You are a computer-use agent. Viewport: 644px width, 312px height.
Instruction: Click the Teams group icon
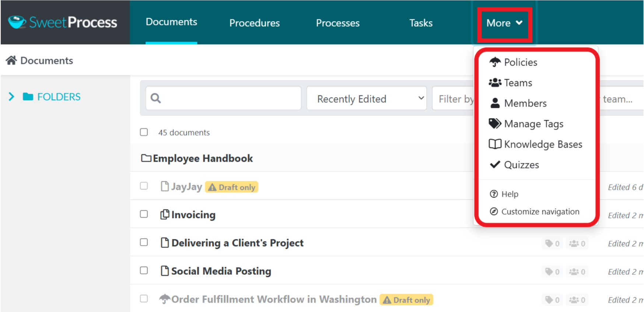tap(495, 83)
